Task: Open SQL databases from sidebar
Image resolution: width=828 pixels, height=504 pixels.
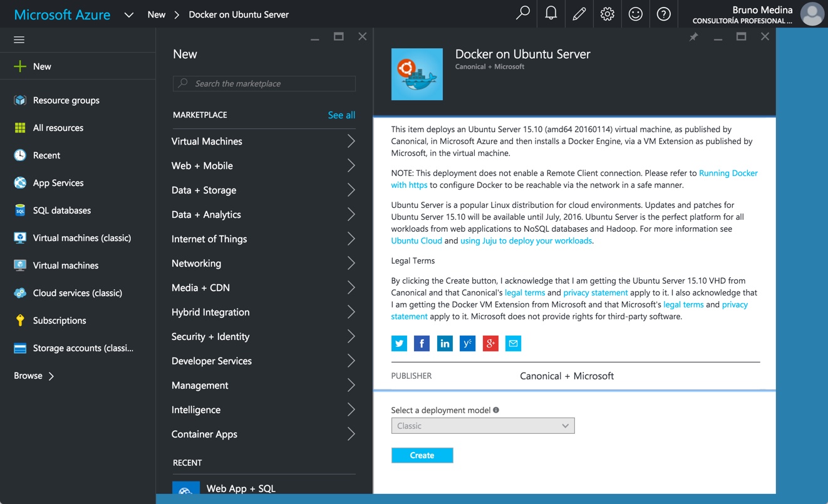Action: point(61,210)
